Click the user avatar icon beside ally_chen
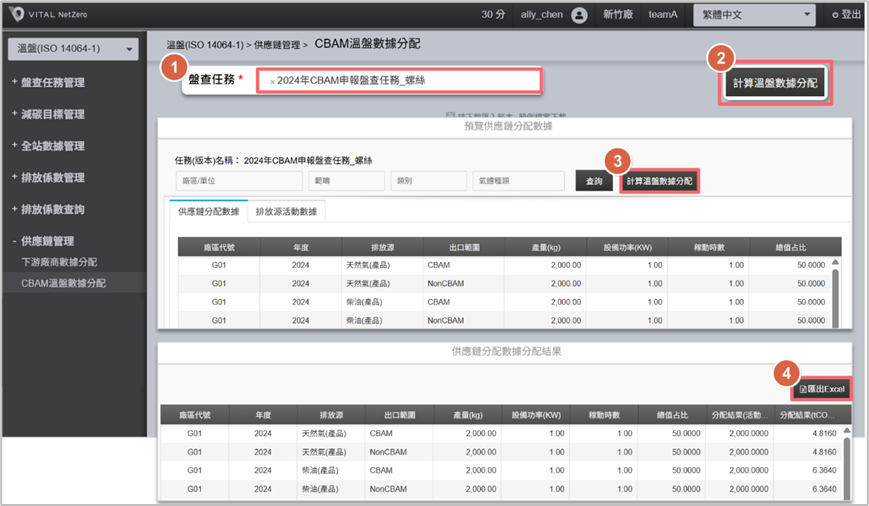 (x=579, y=15)
